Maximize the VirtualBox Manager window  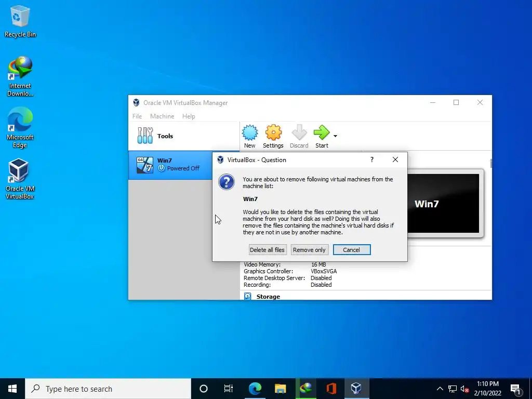[456, 102]
